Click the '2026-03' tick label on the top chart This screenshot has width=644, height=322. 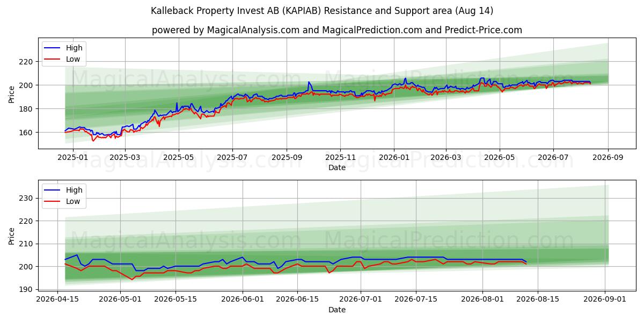446,158
